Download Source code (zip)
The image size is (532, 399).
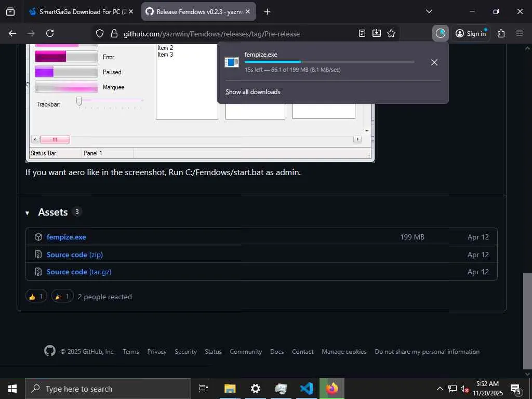click(75, 255)
